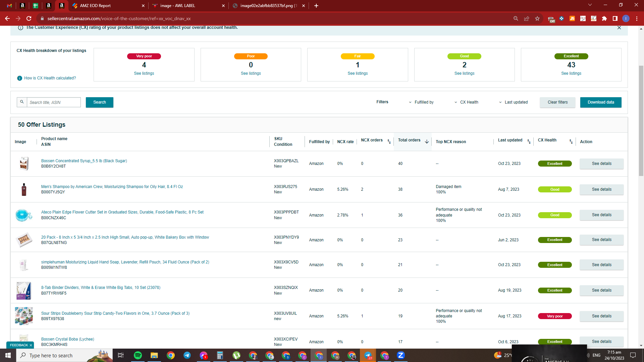
Task: Go back to the previous page
Action: [x=7, y=18]
